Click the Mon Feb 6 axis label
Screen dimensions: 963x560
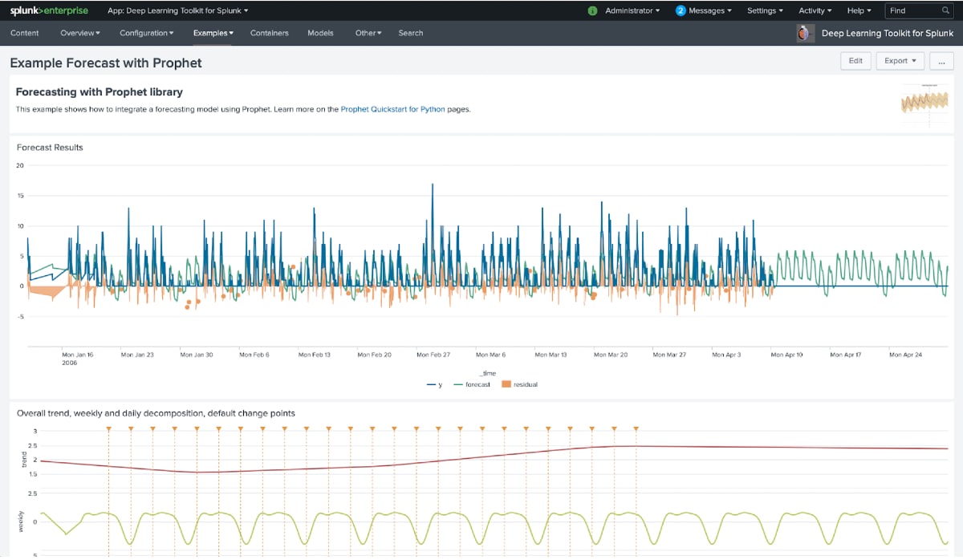[x=255, y=354]
